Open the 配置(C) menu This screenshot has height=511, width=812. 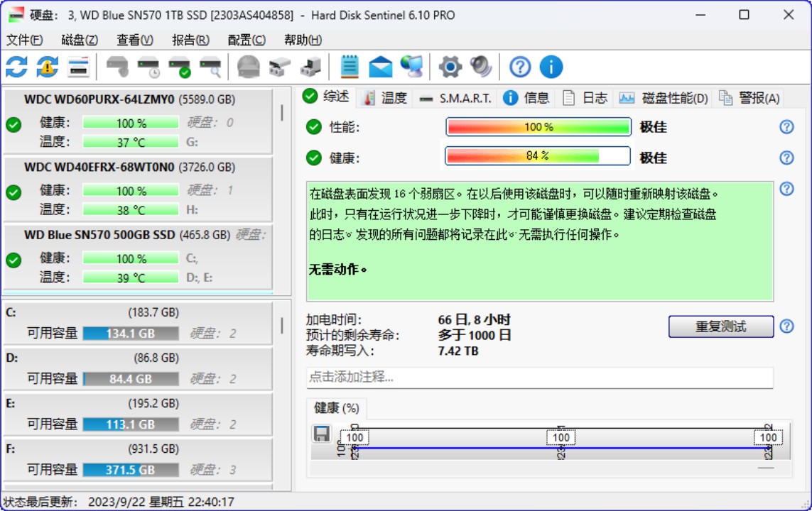(x=247, y=40)
